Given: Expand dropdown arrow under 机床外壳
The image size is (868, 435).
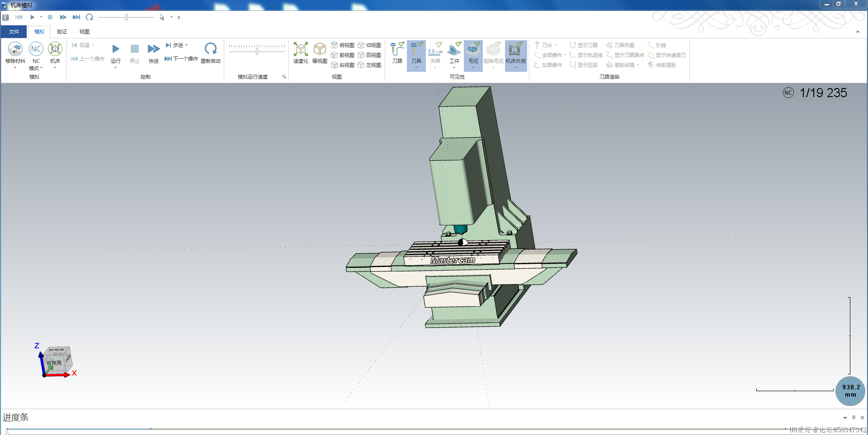Looking at the screenshot, I should (516, 68).
